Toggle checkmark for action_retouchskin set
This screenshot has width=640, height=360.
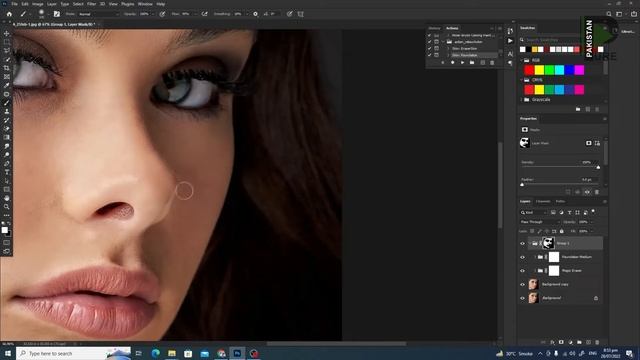(x=429, y=42)
